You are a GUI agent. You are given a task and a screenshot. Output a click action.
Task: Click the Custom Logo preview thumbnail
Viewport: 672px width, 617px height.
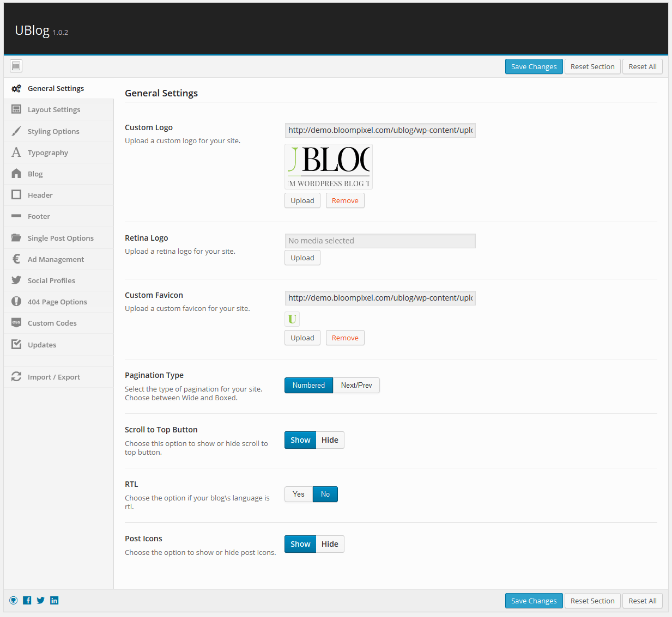tap(329, 167)
